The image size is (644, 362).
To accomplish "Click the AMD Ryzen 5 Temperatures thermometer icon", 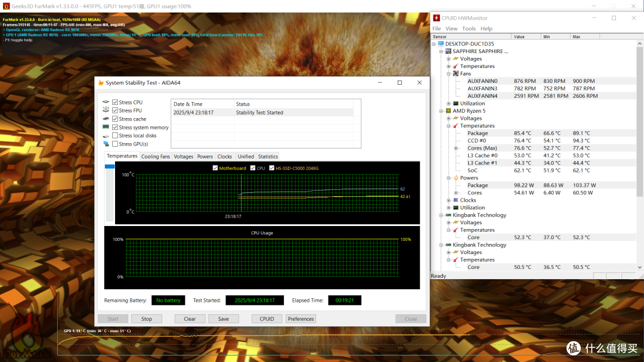I will pos(456,126).
